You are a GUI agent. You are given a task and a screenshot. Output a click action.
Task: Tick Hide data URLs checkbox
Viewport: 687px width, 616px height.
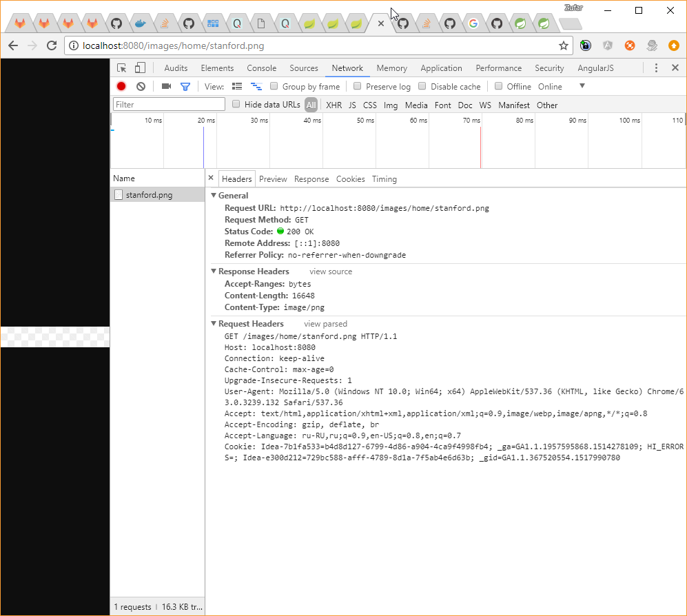point(236,104)
